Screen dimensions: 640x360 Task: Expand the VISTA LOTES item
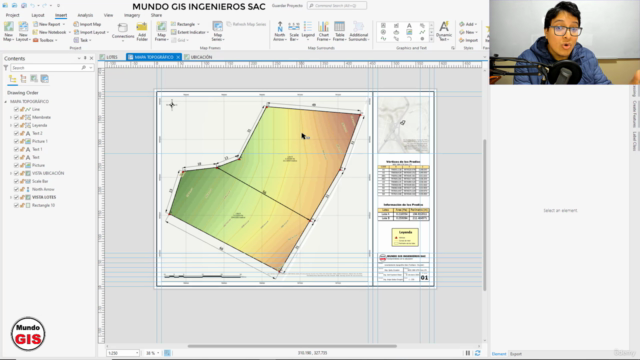click(x=11, y=197)
